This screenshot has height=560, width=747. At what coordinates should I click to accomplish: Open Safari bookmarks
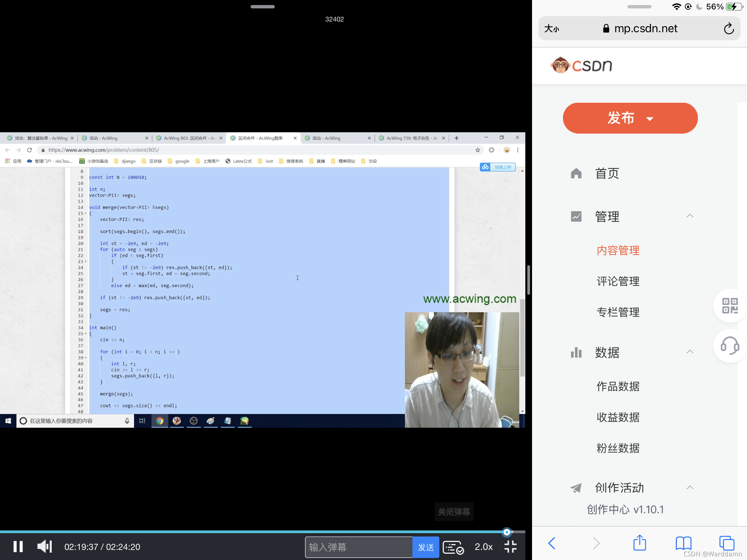click(x=683, y=543)
